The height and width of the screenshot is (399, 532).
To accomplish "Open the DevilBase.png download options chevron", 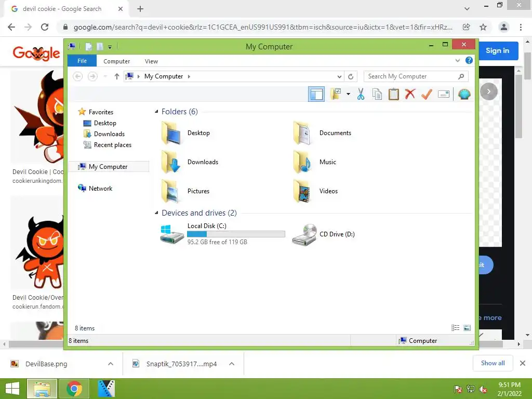I will pos(111,364).
